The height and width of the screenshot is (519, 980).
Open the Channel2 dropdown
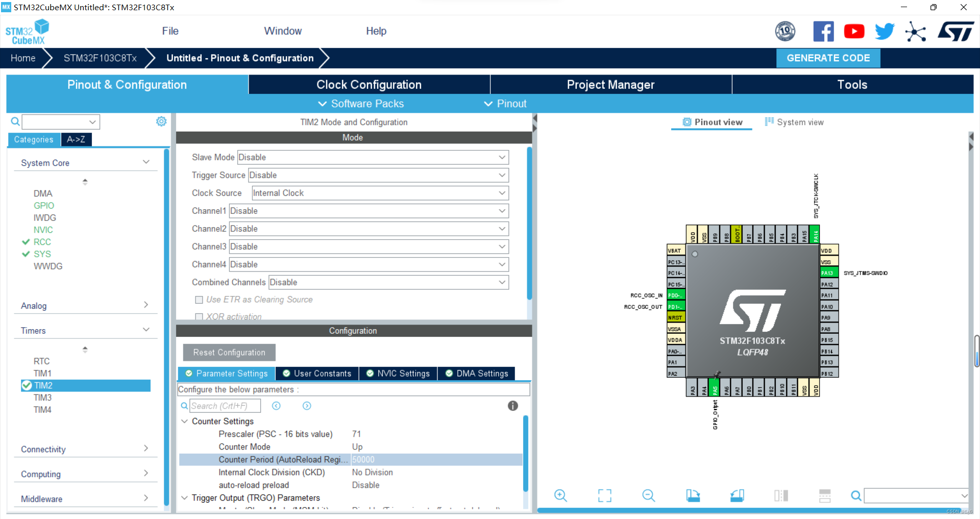tap(369, 229)
